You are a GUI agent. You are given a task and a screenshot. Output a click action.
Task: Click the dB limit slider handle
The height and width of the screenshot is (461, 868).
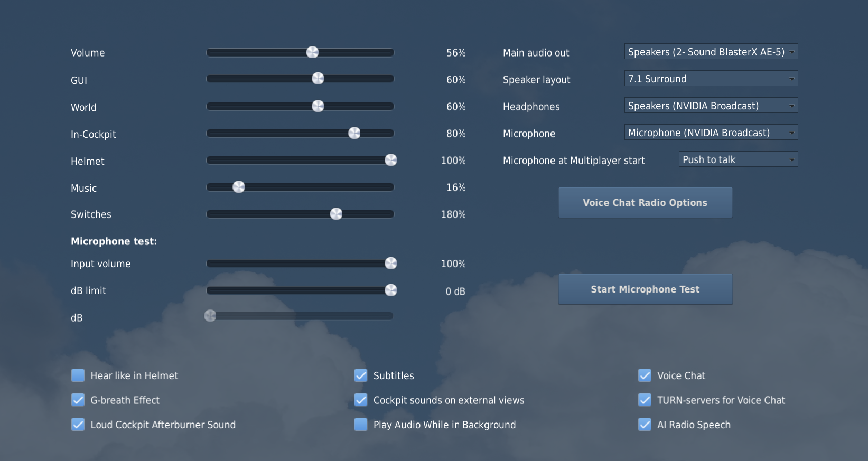(x=391, y=290)
